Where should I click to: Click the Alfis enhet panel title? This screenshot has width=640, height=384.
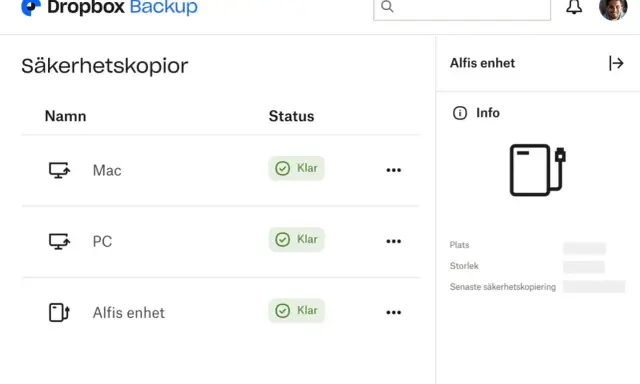click(x=482, y=63)
